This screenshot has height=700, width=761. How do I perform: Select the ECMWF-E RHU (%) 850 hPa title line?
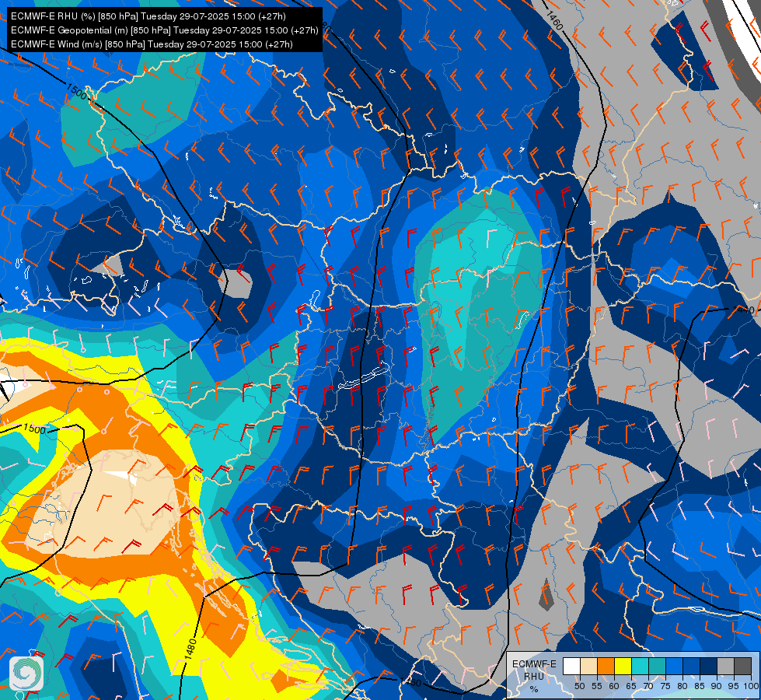(148, 16)
